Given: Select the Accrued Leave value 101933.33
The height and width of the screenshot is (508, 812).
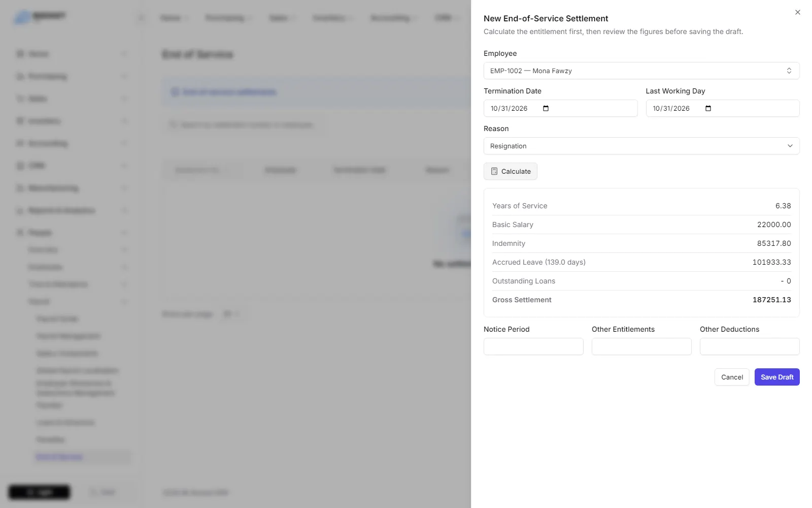Looking at the screenshot, I should (771, 262).
